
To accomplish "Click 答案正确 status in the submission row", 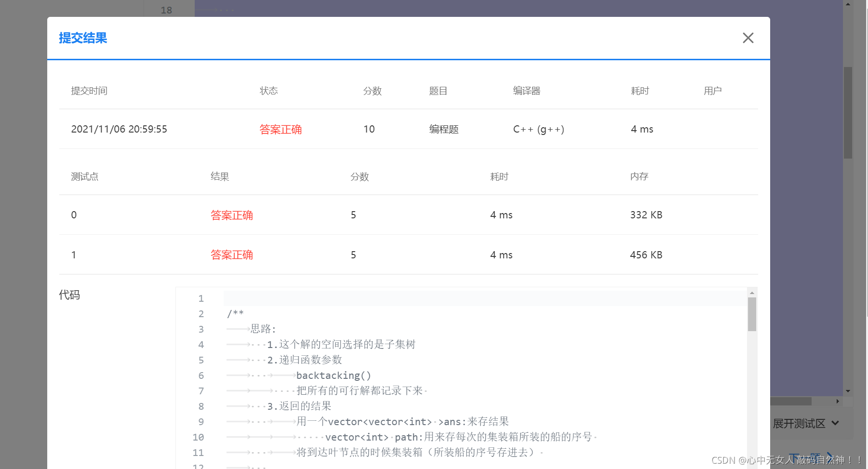I will (x=280, y=129).
